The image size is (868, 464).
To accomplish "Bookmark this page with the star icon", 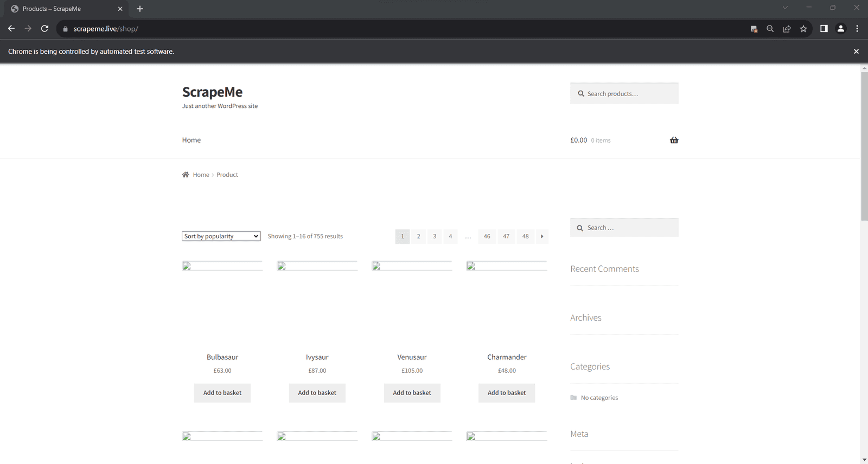I will pyautogui.click(x=803, y=29).
